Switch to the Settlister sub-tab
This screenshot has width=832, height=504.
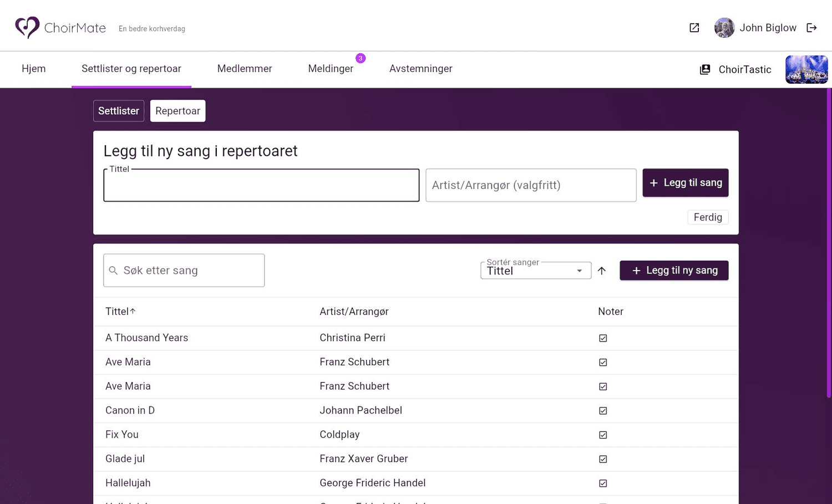pos(119,111)
